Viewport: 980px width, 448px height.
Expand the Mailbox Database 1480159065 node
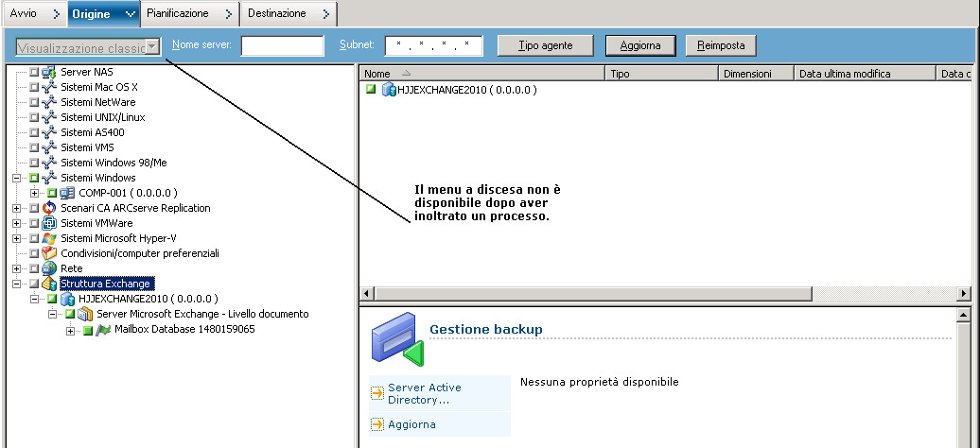coord(70,330)
